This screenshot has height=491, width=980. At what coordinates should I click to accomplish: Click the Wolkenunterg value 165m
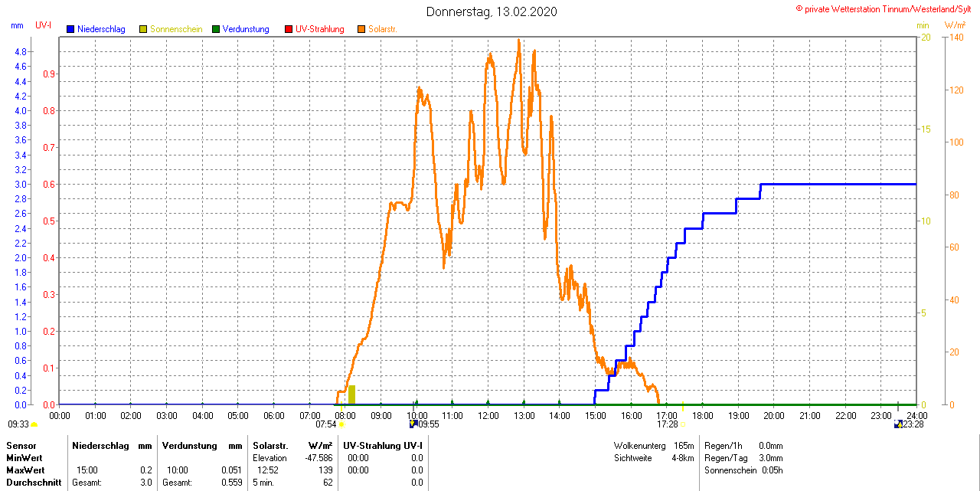click(x=684, y=445)
